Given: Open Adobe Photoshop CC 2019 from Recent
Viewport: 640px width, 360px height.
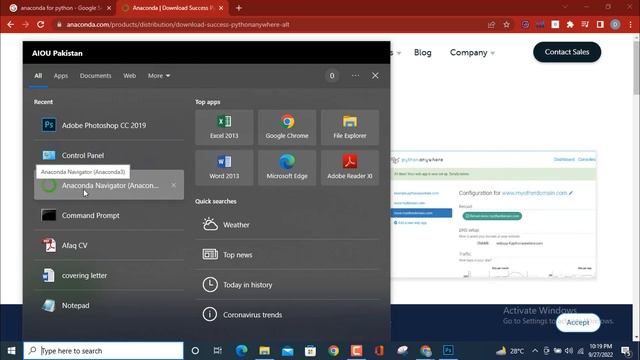Looking at the screenshot, I should click(x=109, y=125).
